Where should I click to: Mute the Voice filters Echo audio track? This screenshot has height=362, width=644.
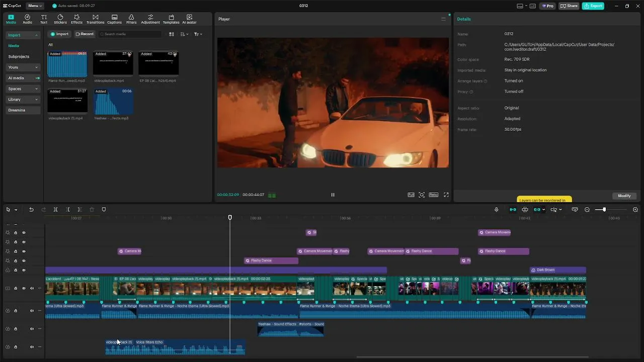point(32,347)
